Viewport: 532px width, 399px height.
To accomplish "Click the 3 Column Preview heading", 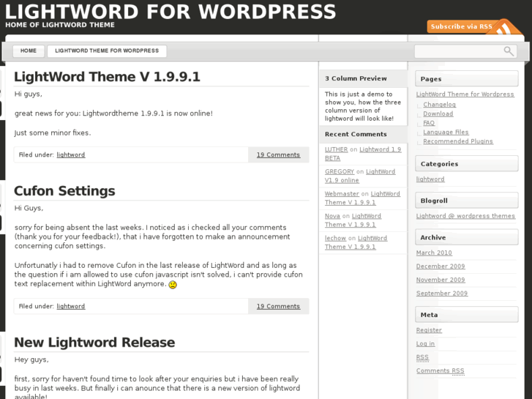I will [x=363, y=78].
